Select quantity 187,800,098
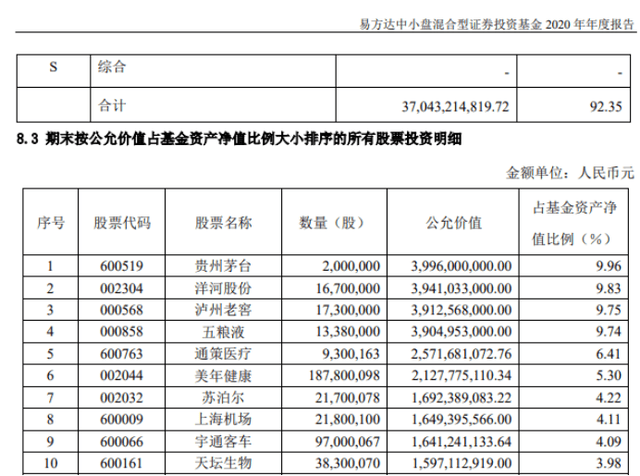Viewport: 640px width, 476px height. (x=344, y=375)
